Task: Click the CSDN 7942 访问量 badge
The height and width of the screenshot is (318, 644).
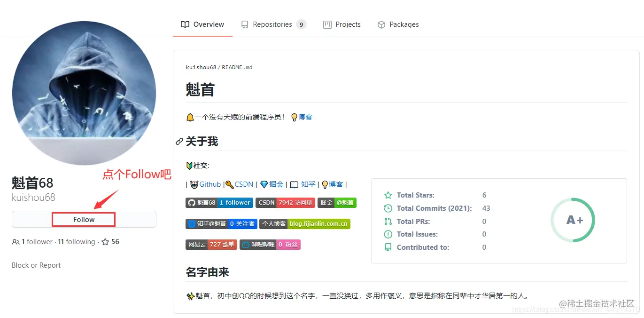Action: [286, 202]
